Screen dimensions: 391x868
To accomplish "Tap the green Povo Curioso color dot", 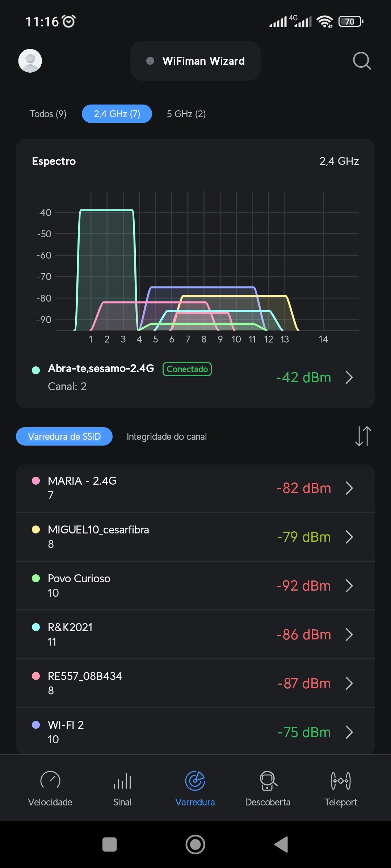I will [36, 578].
